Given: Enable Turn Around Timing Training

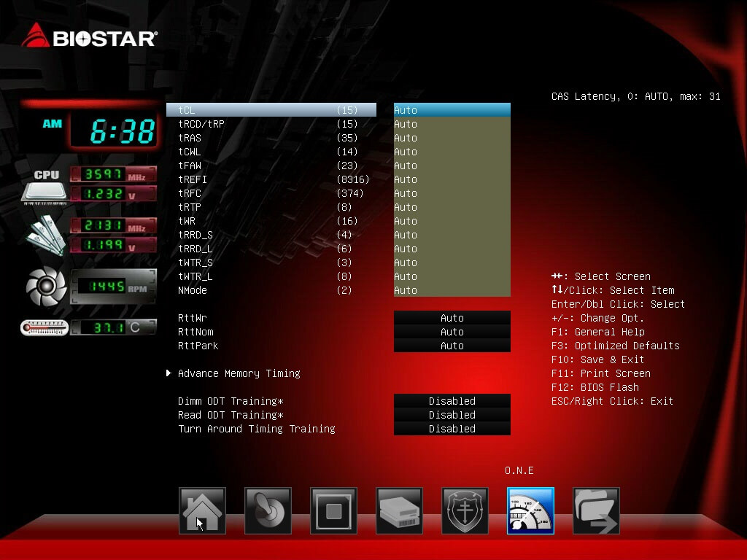Looking at the screenshot, I should coord(452,429).
